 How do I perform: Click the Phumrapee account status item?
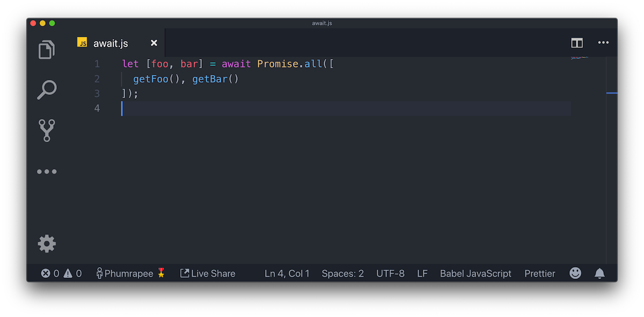point(131,274)
